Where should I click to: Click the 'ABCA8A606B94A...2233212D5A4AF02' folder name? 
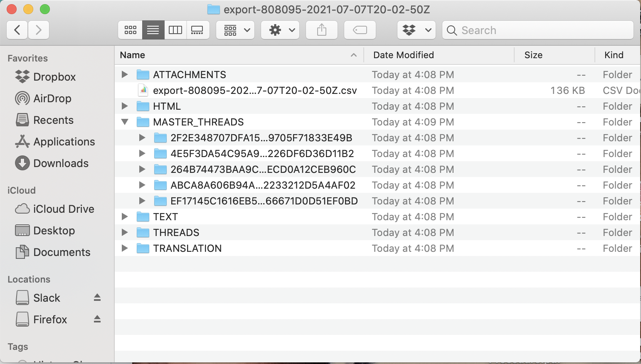point(263,185)
